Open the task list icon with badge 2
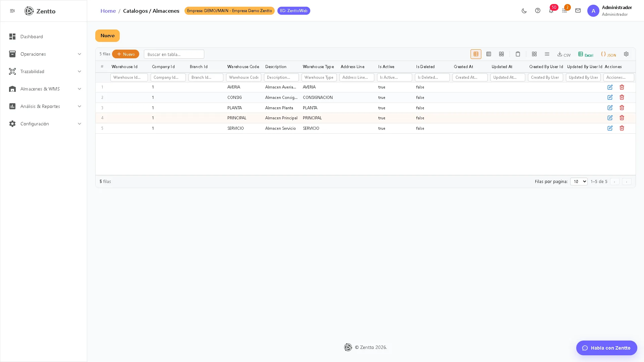 pos(565,11)
